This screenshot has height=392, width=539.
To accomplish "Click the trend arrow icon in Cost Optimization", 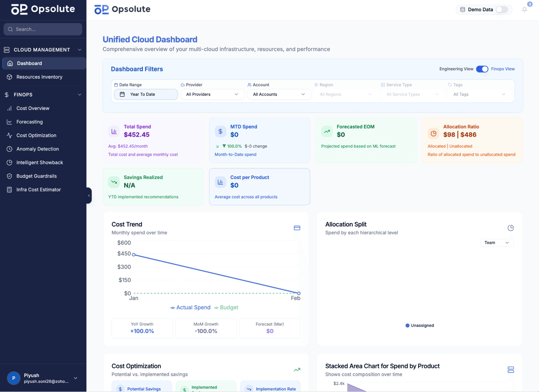I will coord(297,370).
